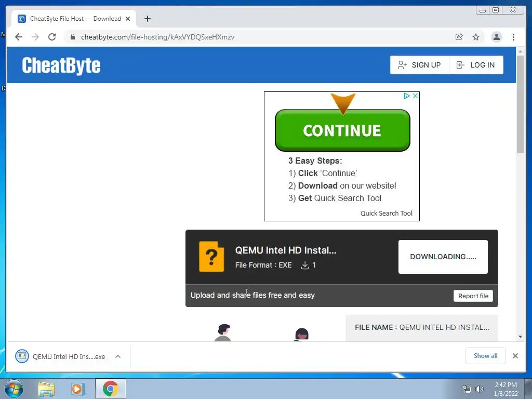Click the Chrome taskbar icon
The image size is (532, 399).
111,389
